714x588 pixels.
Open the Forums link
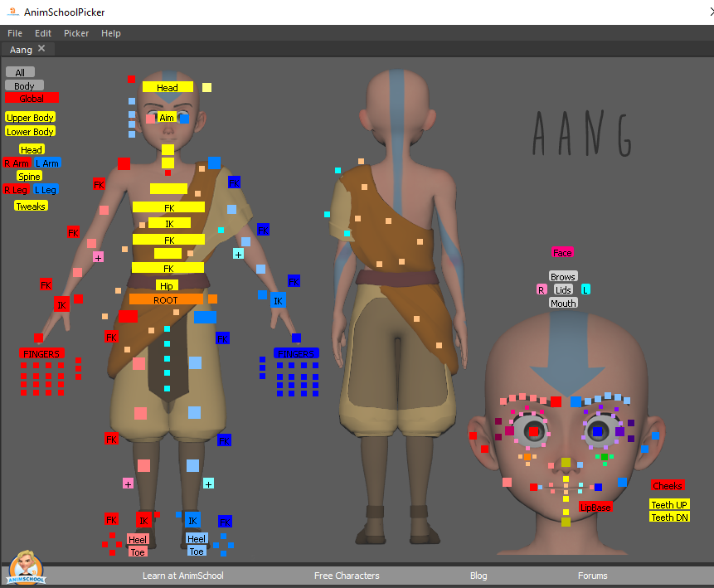592,576
